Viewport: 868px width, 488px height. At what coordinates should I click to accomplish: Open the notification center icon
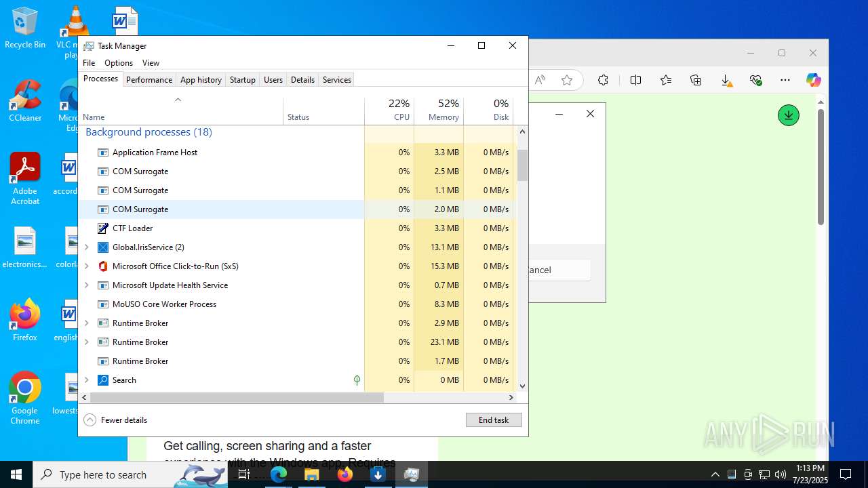pyautogui.click(x=846, y=474)
